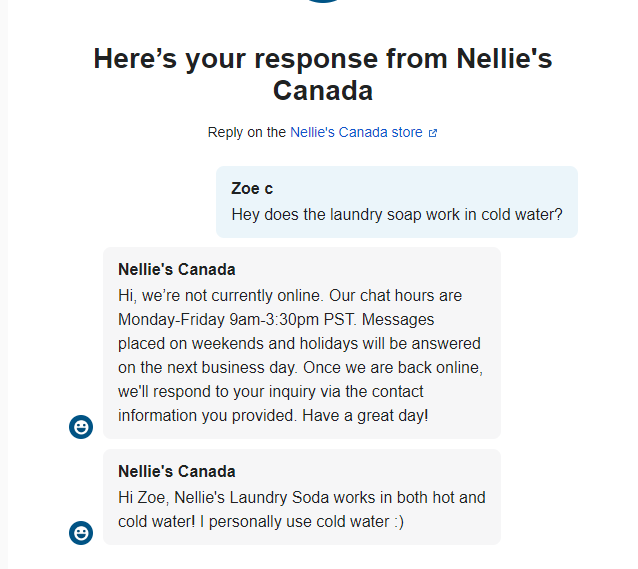Click the partial blue logo at page top
Screen dimensions: 638x569
[323, 2]
